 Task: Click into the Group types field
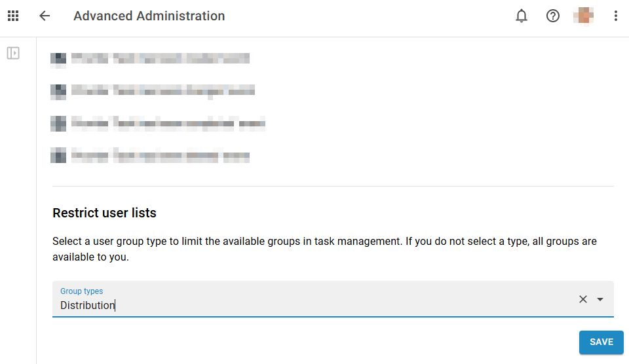(314, 305)
